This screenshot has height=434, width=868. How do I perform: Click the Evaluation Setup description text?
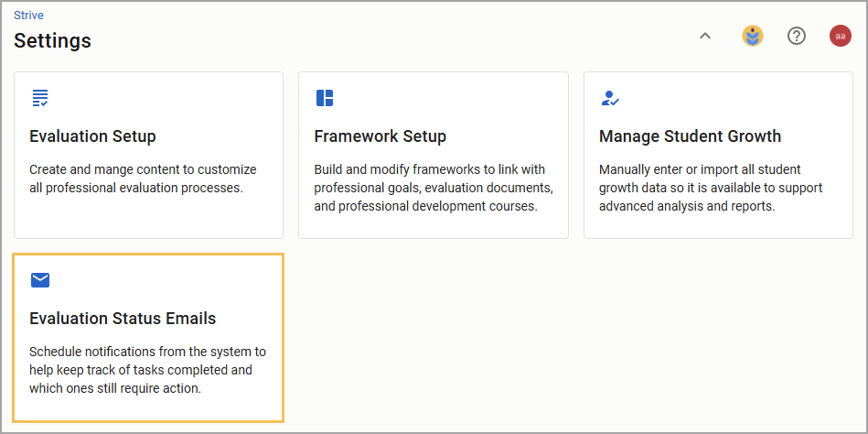[x=143, y=179]
